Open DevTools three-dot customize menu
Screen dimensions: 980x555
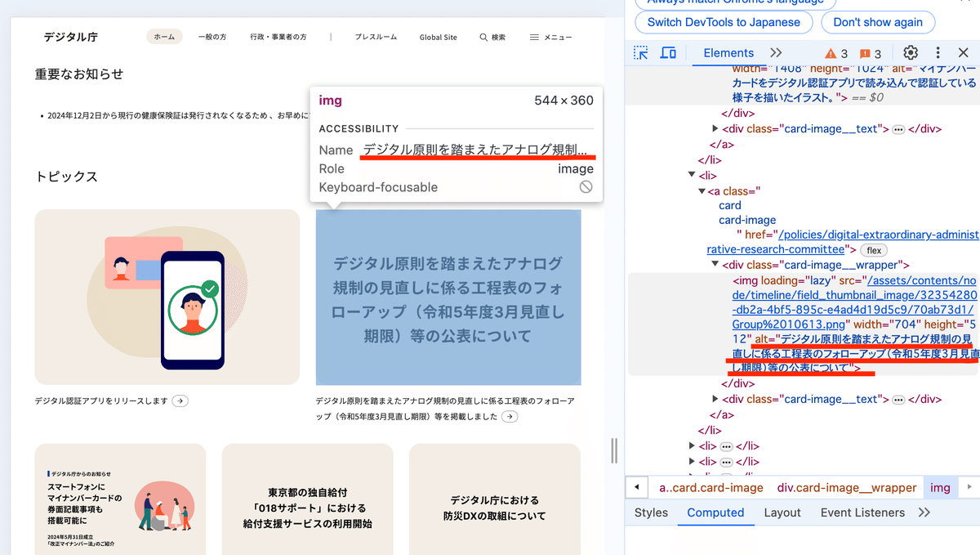pyautogui.click(x=938, y=53)
